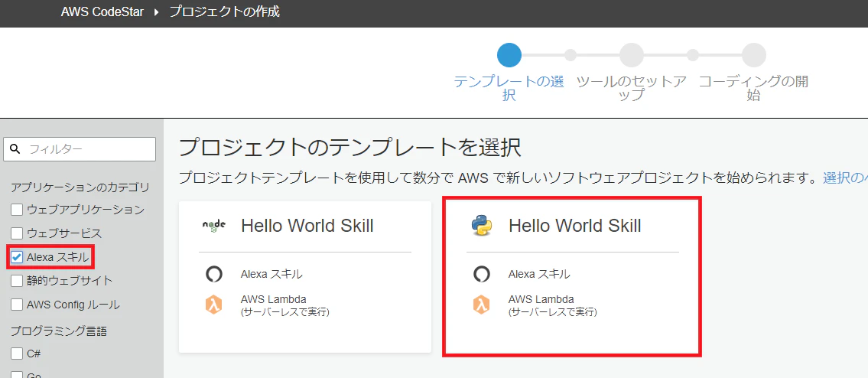868x378 pixels.
Task: Select the Node.js Hello World Skill template
Action: (x=305, y=276)
